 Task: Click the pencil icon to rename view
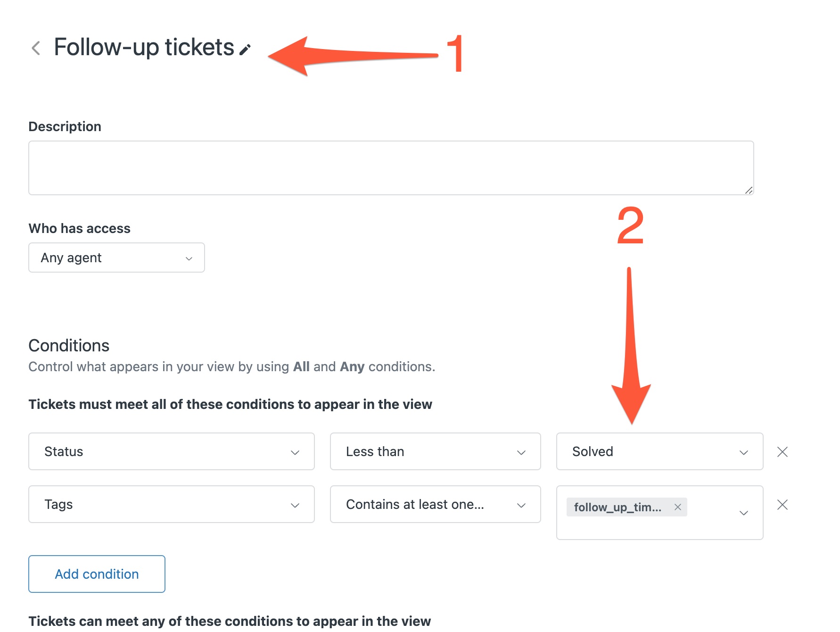tap(245, 50)
